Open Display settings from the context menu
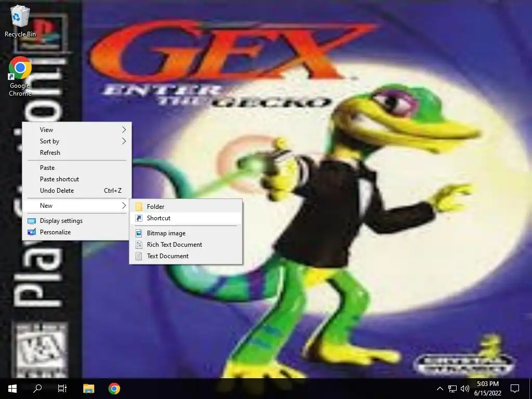The image size is (532, 399). (77, 221)
